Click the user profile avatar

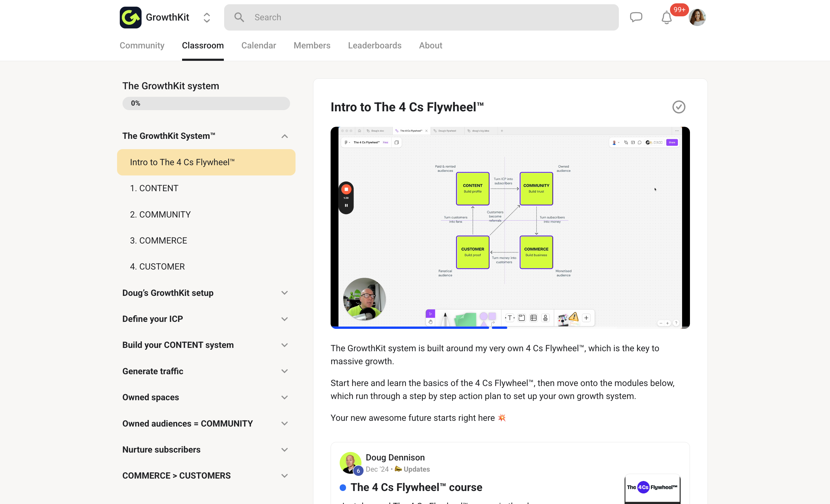[697, 17]
